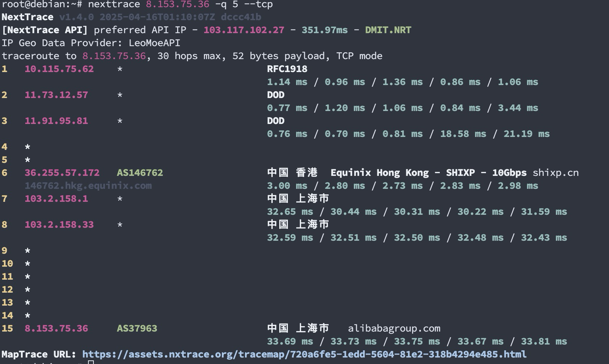
Task: Click the NextTrace version text v1.4.0
Action: point(76,17)
